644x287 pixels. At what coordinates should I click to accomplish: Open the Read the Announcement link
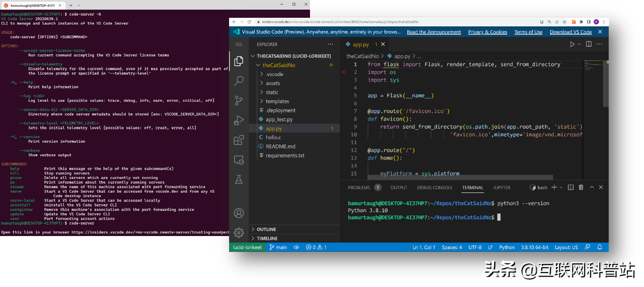coord(434,32)
